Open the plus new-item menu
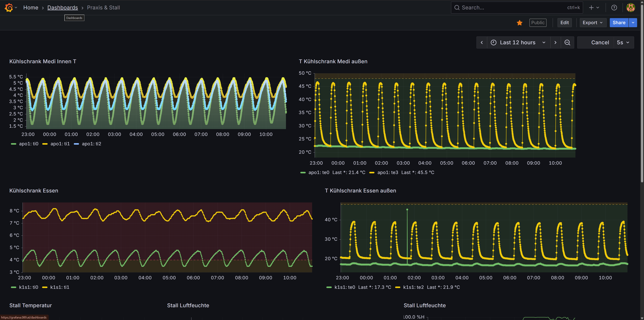The width and height of the screenshot is (644, 320). [594, 8]
